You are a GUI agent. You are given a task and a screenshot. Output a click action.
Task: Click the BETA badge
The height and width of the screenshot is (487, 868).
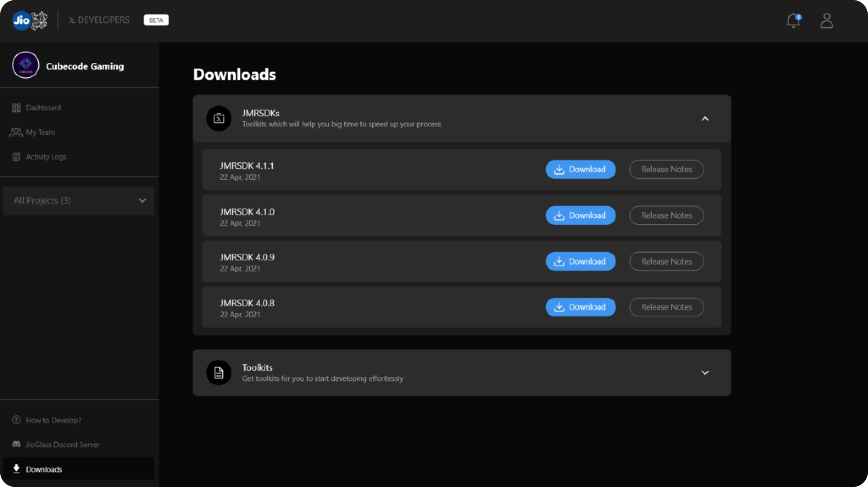click(x=156, y=20)
